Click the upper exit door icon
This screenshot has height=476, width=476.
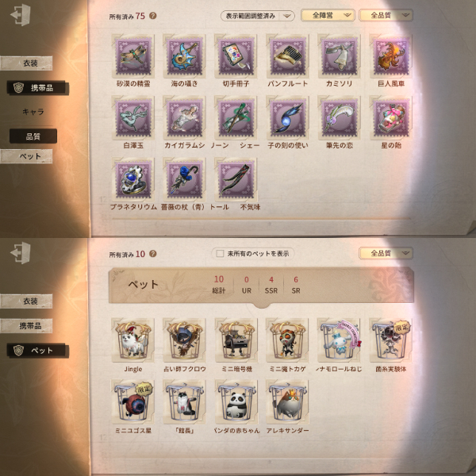click(21, 15)
